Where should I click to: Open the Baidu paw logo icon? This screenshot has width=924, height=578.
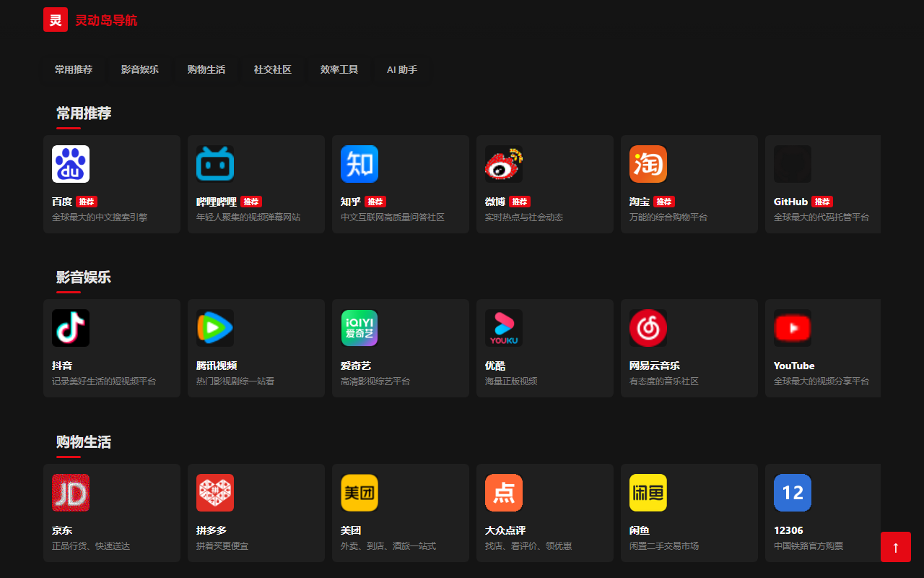pyautogui.click(x=71, y=164)
